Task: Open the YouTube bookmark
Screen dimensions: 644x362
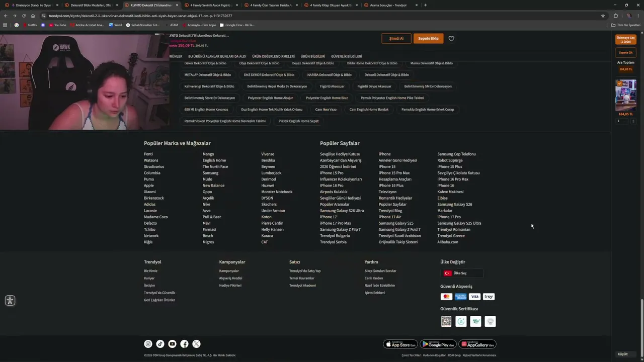Action: (x=58, y=25)
